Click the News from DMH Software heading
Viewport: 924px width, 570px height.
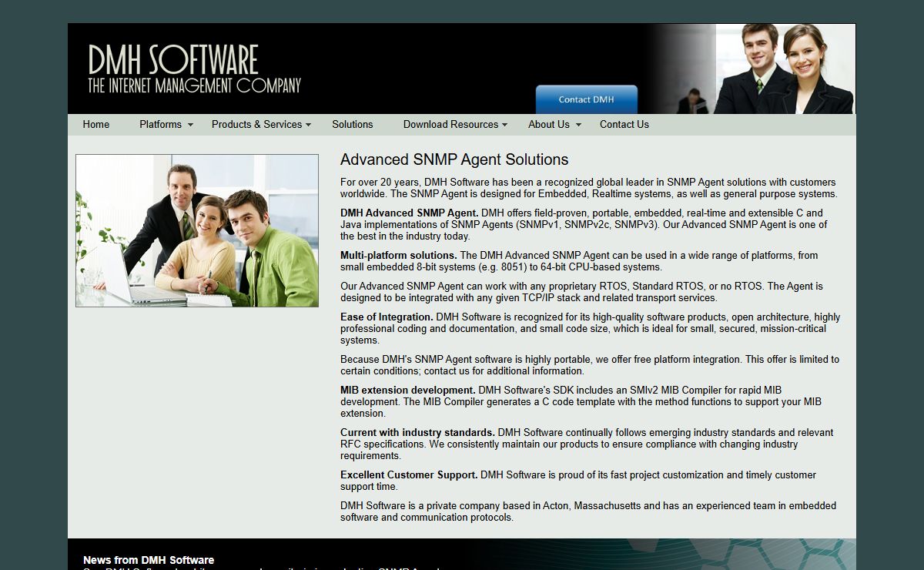[x=149, y=560]
